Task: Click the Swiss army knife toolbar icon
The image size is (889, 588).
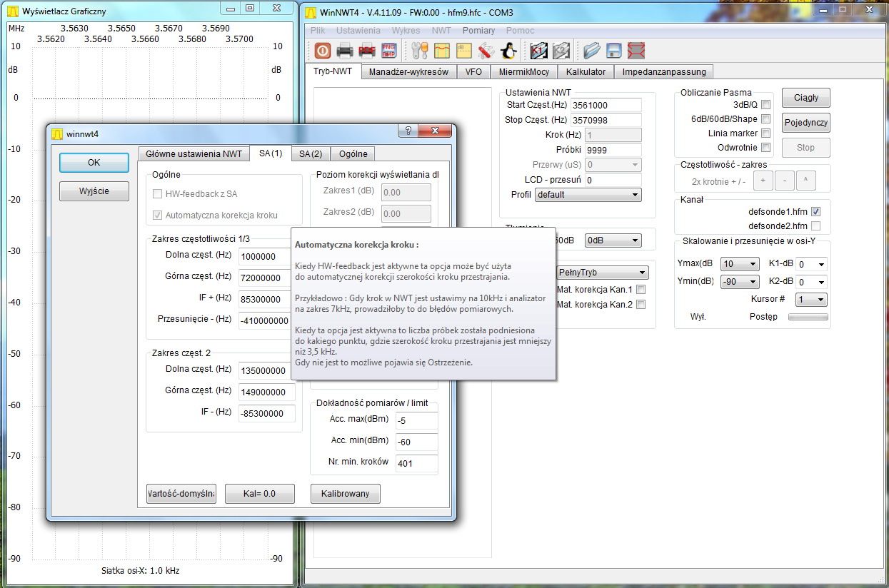Action: [486, 51]
